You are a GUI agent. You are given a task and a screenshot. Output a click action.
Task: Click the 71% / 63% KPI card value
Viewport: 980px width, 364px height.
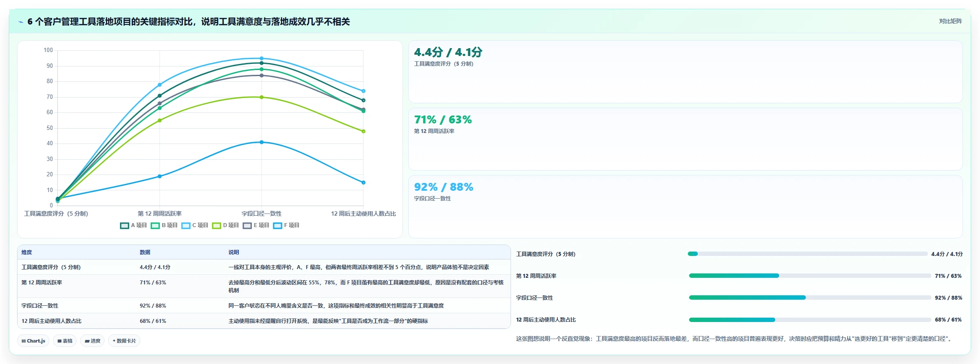(x=443, y=120)
